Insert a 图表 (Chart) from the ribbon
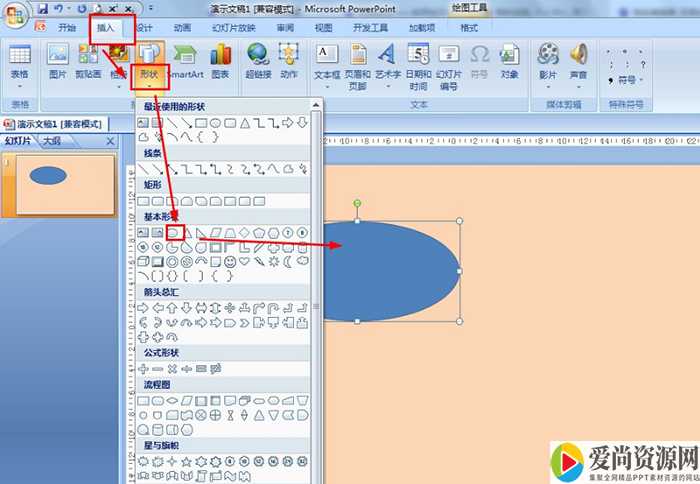This screenshot has height=484, width=700. tap(220, 60)
